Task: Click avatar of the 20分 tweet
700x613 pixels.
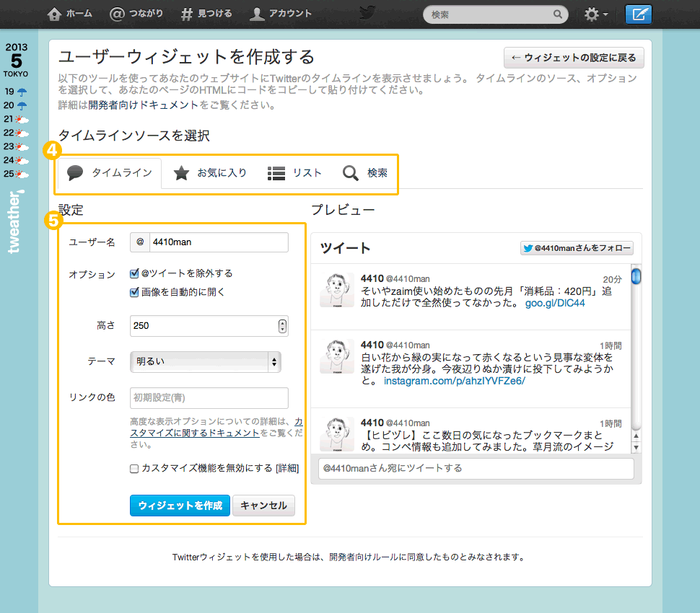Action: pyautogui.click(x=337, y=290)
